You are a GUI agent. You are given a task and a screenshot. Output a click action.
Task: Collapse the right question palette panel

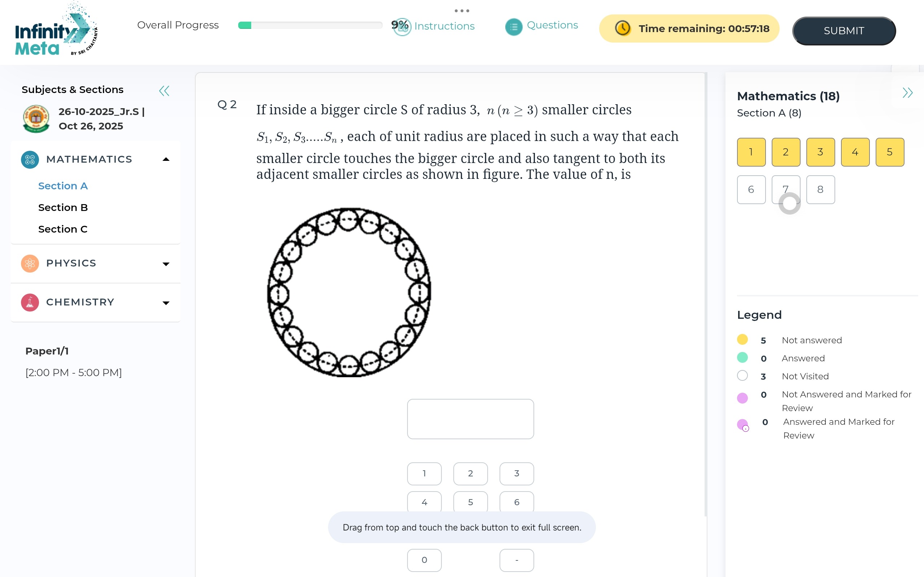pos(907,93)
